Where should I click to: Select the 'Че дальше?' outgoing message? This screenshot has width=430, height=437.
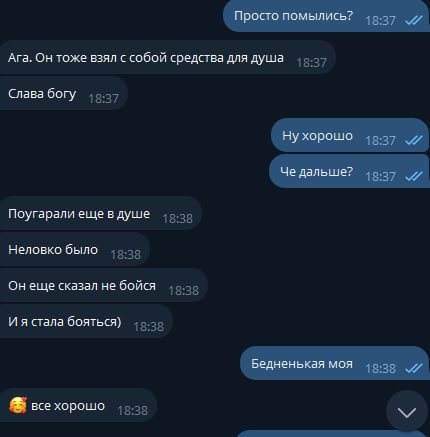[x=349, y=171]
